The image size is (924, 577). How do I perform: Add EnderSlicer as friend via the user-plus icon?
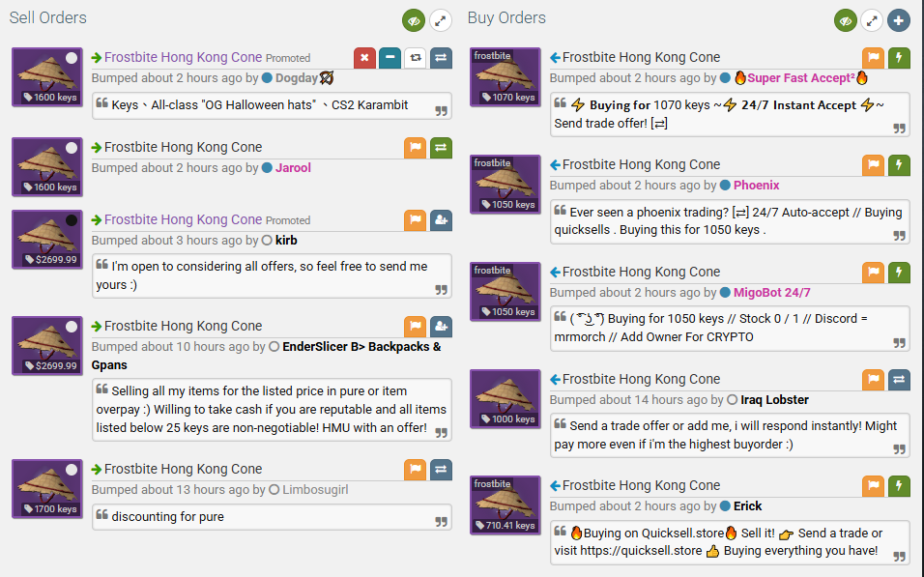441,326
